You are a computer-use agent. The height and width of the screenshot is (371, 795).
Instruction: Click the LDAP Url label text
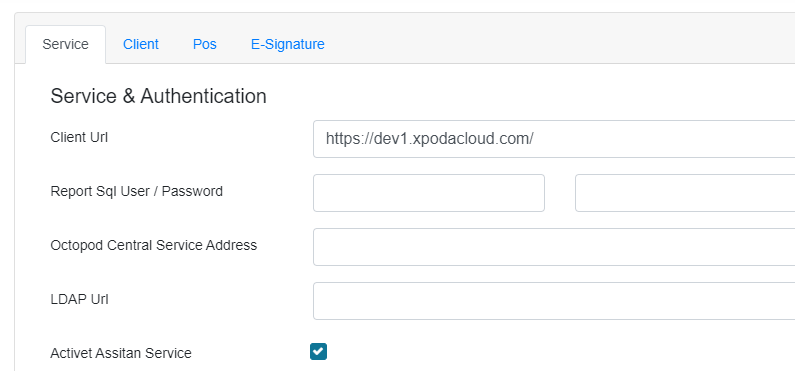pos(80,300)
